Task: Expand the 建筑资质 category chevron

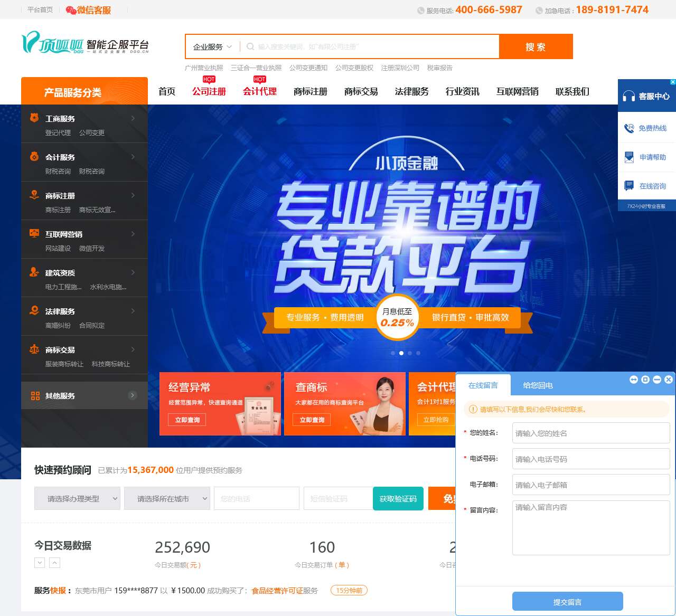Action: pos(133,272)
